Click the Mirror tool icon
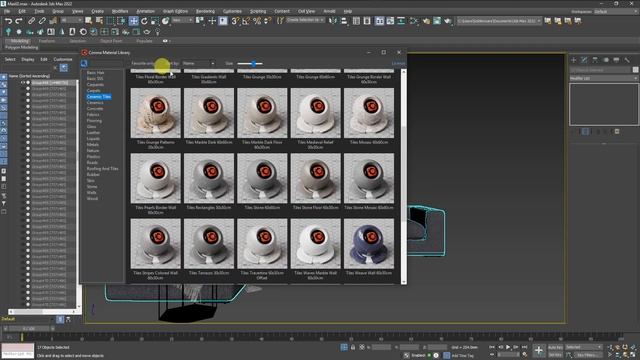 click(x=333, y=21)
